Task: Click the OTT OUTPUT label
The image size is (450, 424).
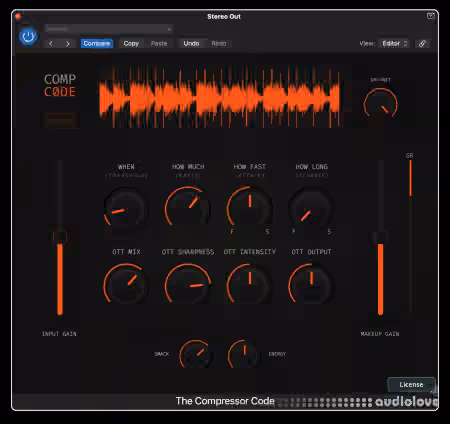Action: tap(311, 252)
